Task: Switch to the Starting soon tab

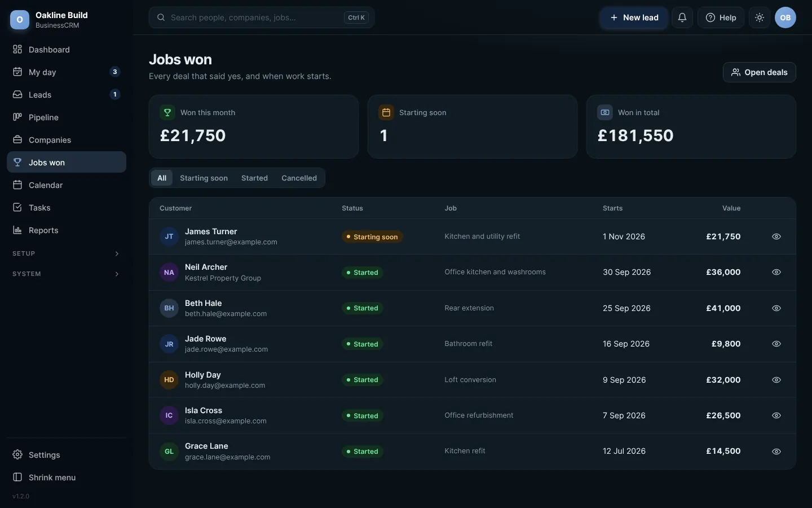Action: click(x=204, y=178)
